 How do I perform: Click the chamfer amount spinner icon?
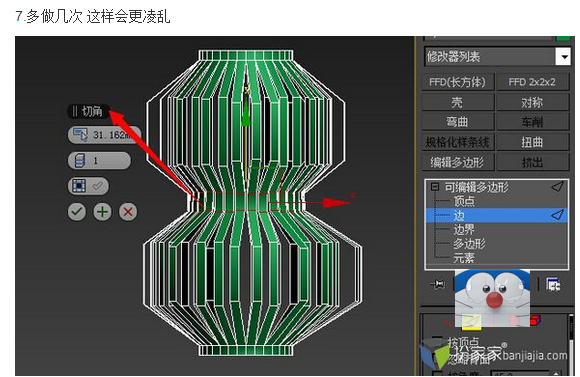coord(80,135)
